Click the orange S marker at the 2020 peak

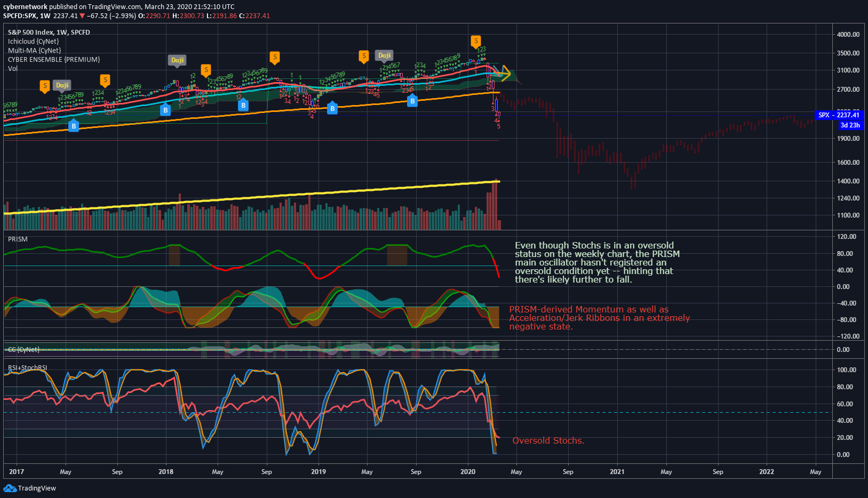tap(476, 41)
